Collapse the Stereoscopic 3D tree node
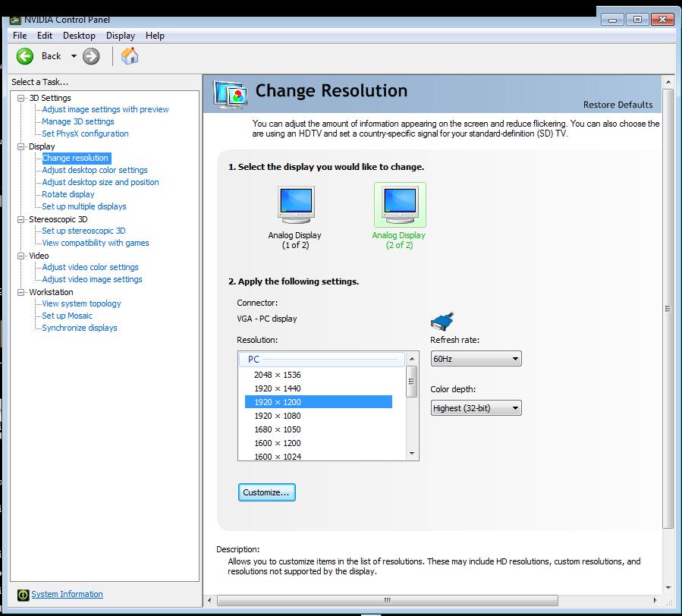Screen dimensions: 682x616 [20, 220]
